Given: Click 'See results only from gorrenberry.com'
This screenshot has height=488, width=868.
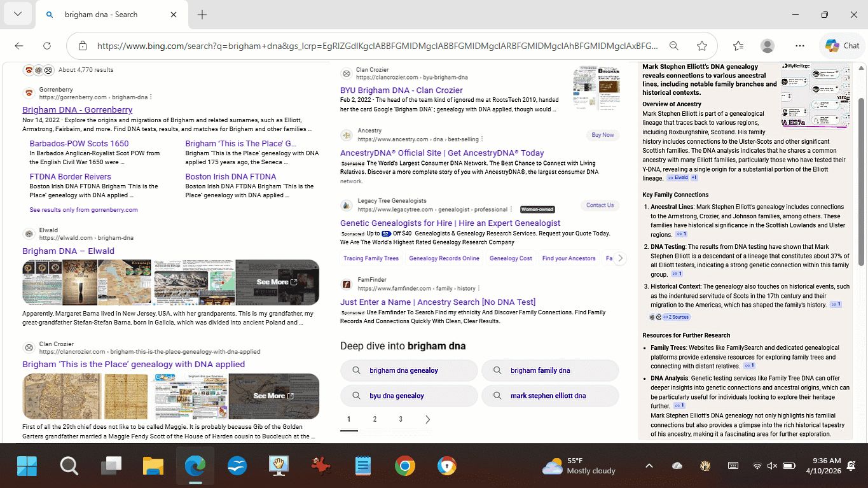Looking at the screenshot, I should (83, 209).
